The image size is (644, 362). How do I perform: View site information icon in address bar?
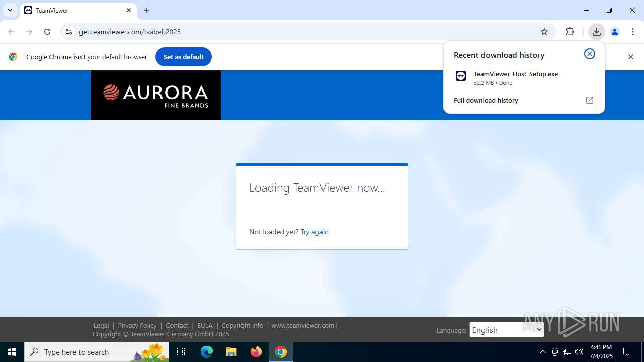coord(69,32)
